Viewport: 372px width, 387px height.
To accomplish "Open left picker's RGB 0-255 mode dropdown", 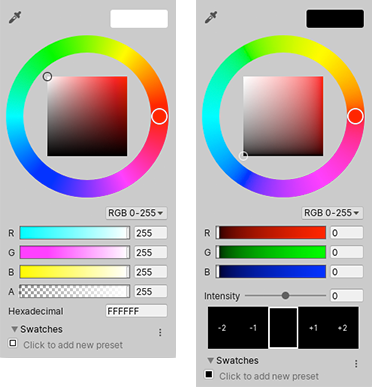I will 136,213.
